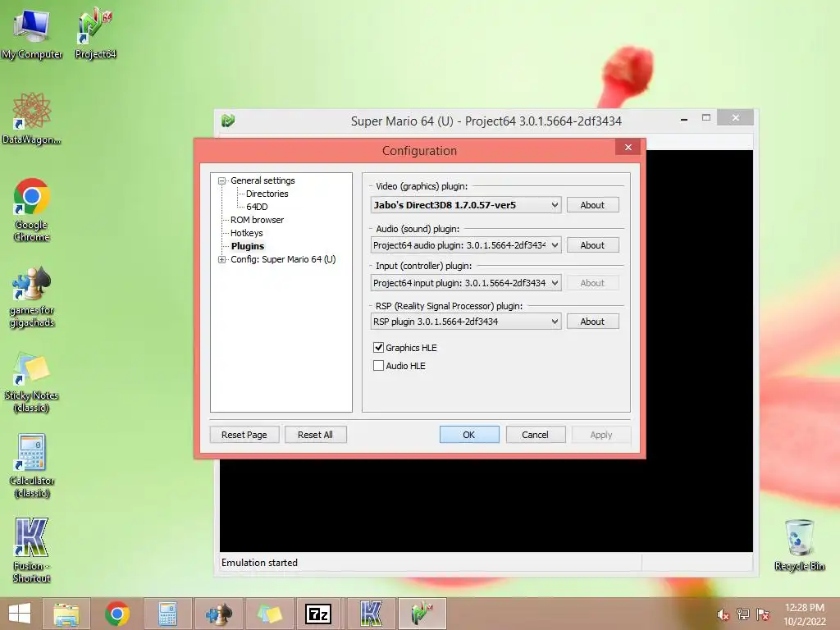Select Config: Super Mario 64 (U) item
The width and height of the screenshot is (840, 630).
click(283, 259)
